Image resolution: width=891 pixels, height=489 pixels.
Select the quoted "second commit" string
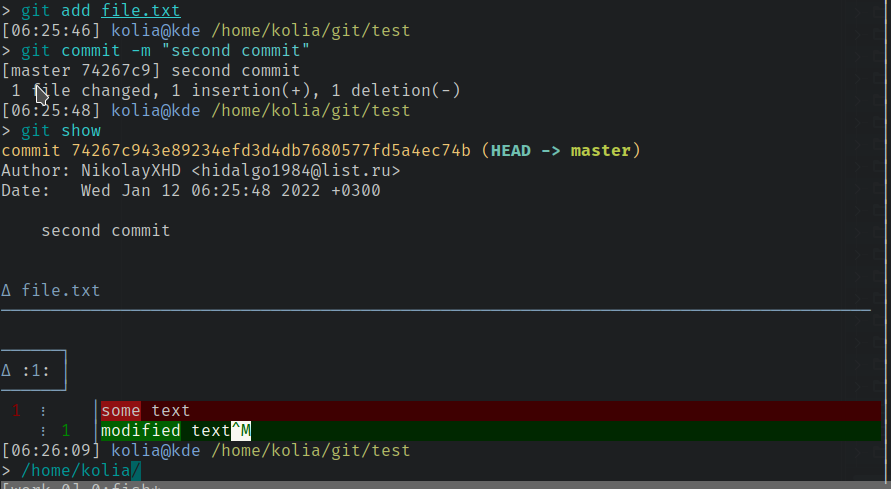tap(236, 51)
